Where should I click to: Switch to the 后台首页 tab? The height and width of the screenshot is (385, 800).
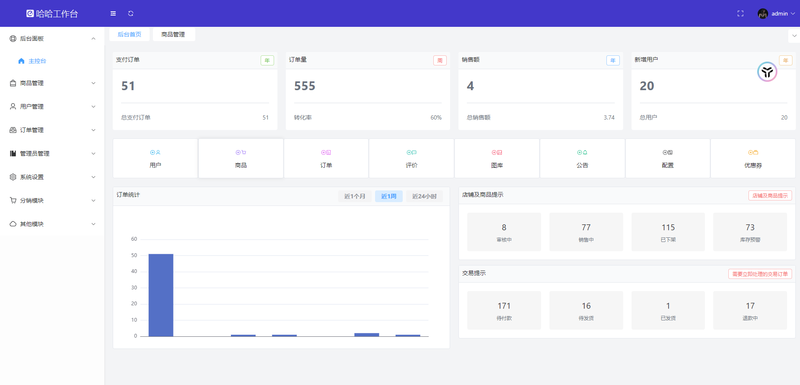130,35
